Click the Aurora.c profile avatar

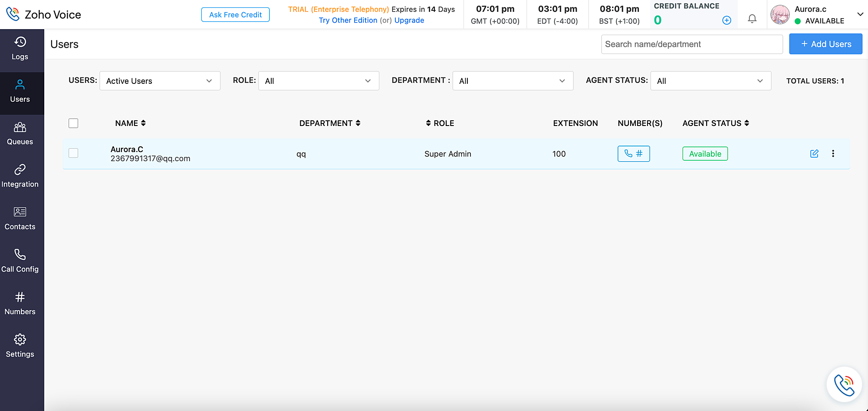(x=780, y=15)
